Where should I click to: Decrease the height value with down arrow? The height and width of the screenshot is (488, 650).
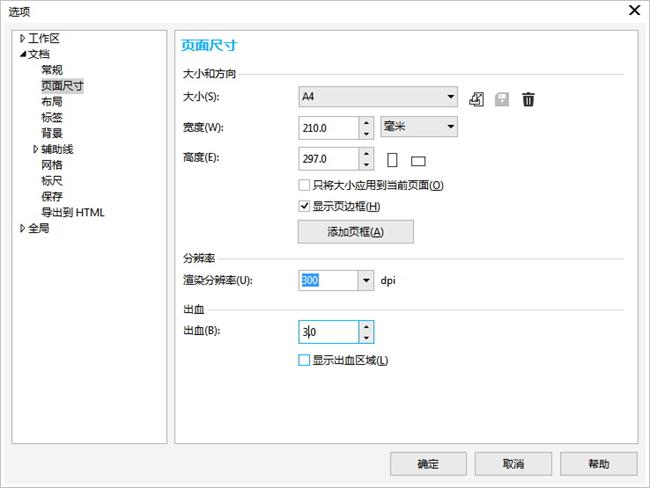(366, 164)
